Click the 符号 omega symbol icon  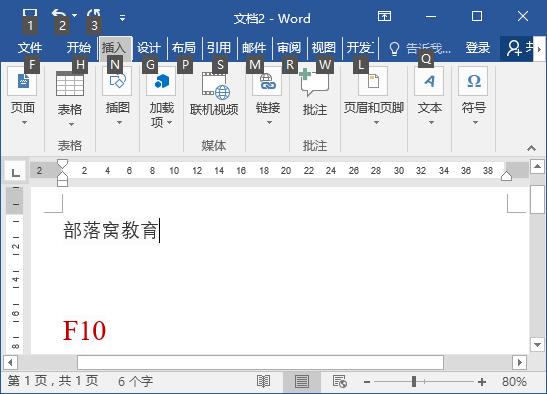coord(473,81)
